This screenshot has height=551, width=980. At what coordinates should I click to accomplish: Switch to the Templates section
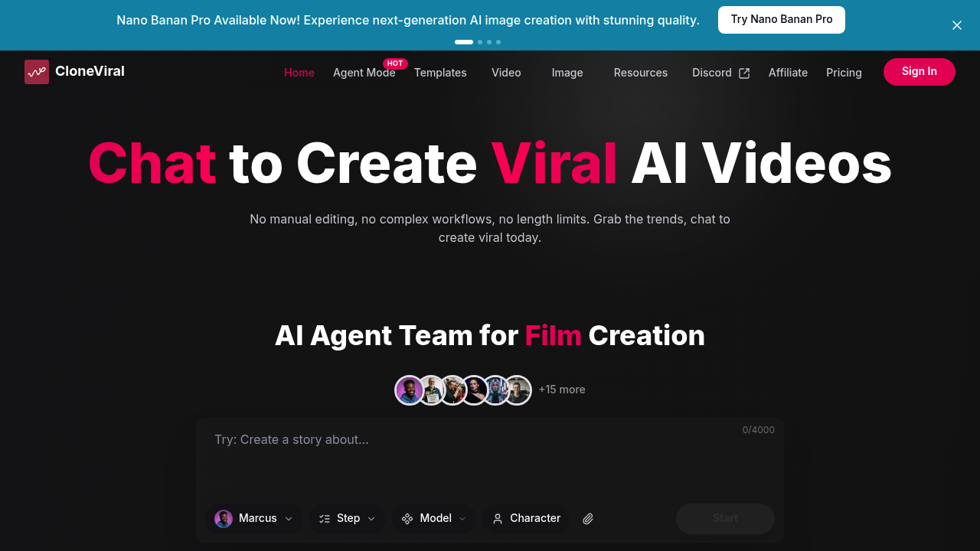click(440, 73)
